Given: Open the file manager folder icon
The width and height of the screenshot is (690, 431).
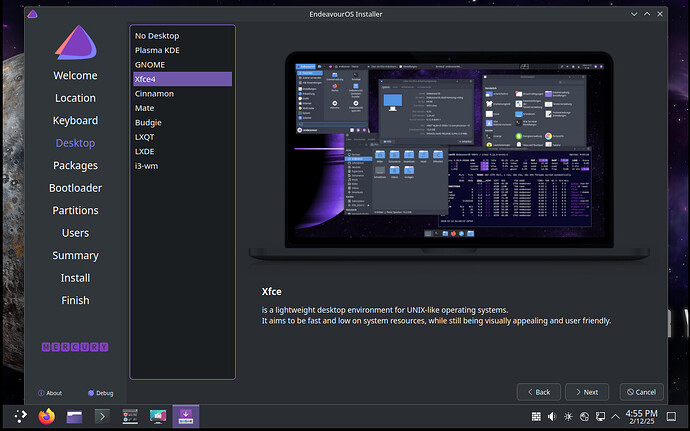Looking at the screenshot, I should tap(74, 416).
